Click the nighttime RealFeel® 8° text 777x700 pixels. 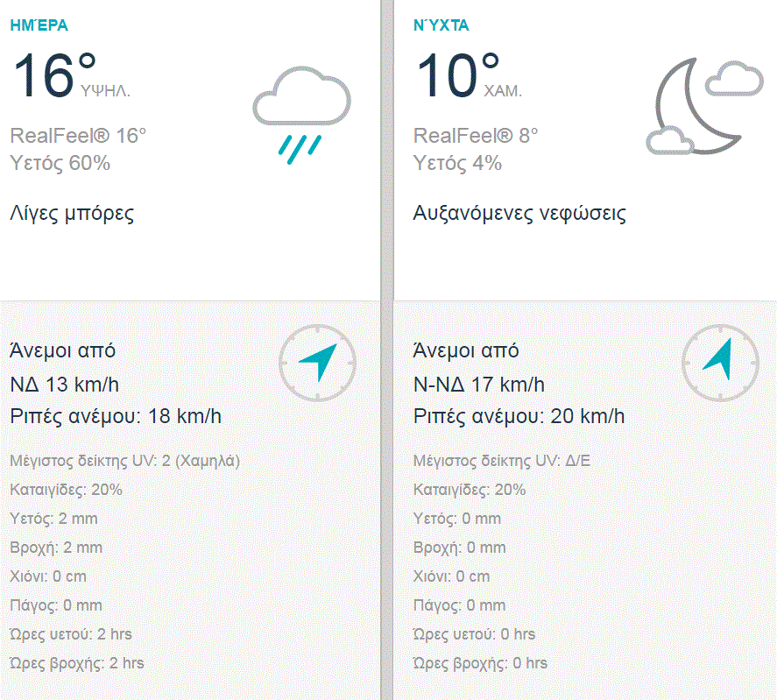pos(476,136)
